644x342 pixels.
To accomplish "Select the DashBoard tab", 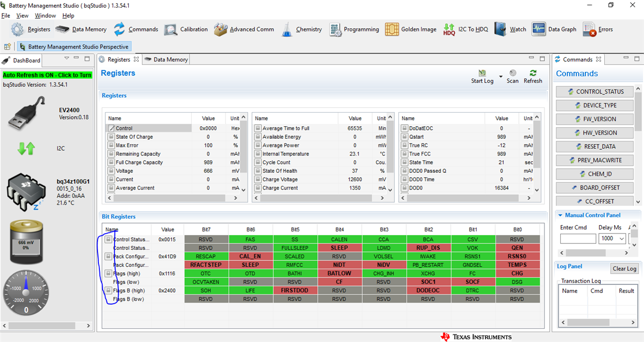I will pos(21,60).
